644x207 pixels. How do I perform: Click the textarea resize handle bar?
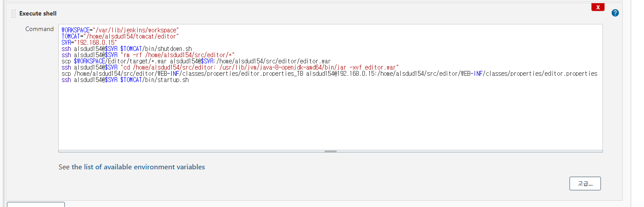point(330,151)
